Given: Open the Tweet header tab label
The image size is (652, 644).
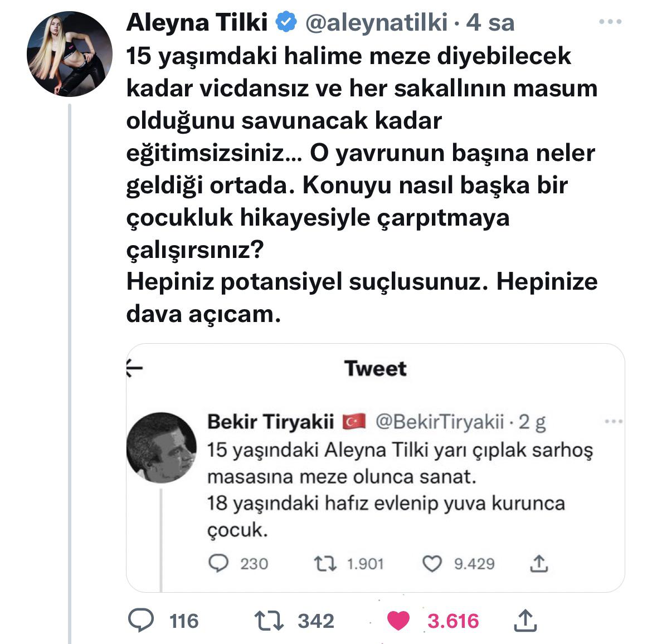Looking at the screenshot, I should (375, 368).
